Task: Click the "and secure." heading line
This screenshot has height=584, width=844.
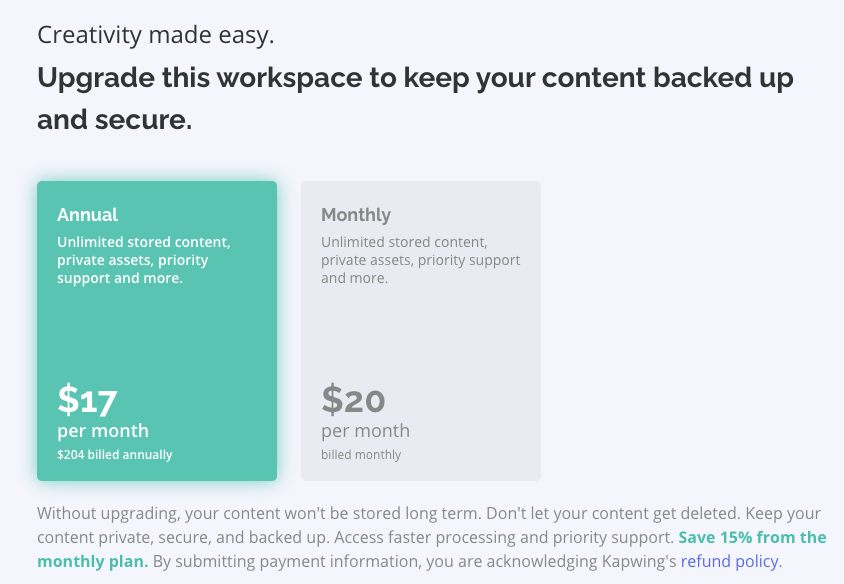Action: point(114,121)
